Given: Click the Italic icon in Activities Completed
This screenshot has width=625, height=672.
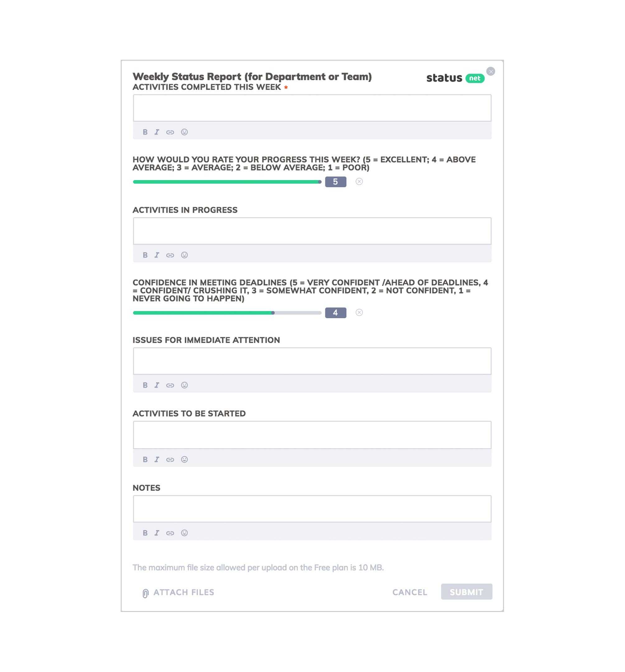Looking at the screenshot, I should point(157,132).
